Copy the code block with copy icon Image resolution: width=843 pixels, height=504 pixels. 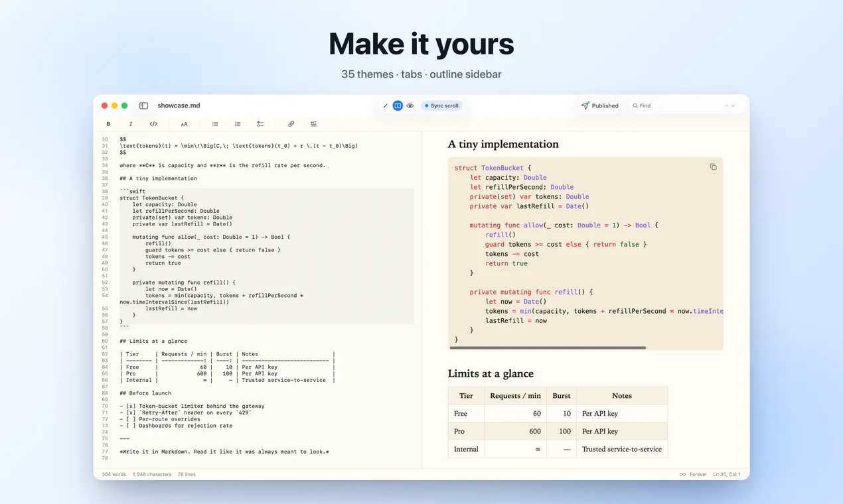point(713,167)
